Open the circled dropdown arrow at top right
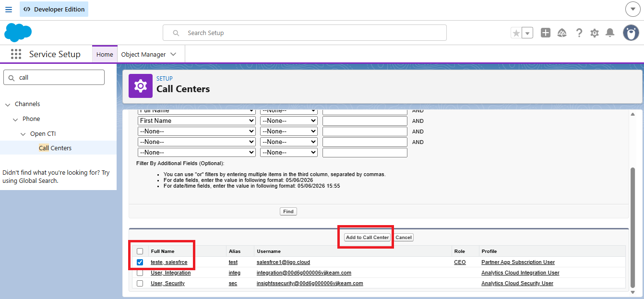The width and height of the screenshot is (644, 299). [633, 9]
